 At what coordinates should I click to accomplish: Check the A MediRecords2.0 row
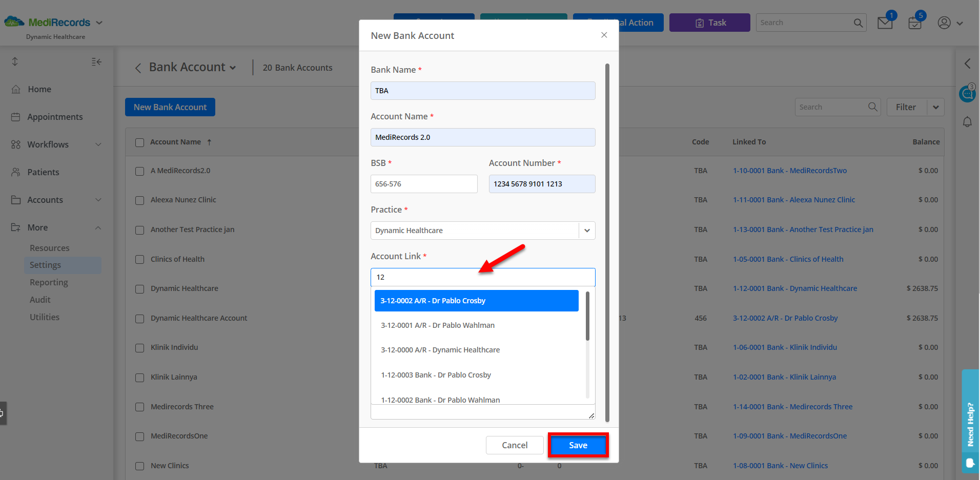point(139,171)
